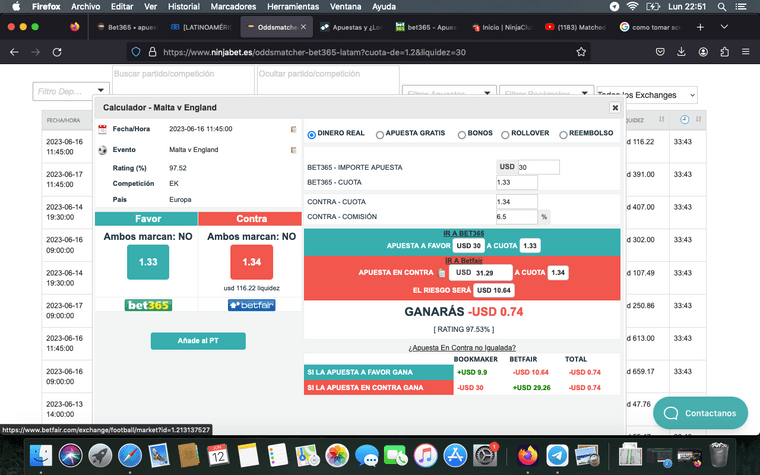
Task: Click the CONTRA - COMISIÓN input field
Action: coord(517,217)
